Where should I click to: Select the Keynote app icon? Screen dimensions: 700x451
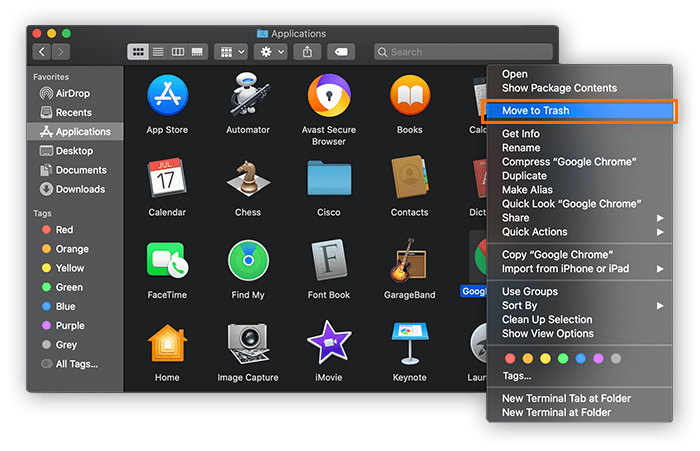point(410,342)
